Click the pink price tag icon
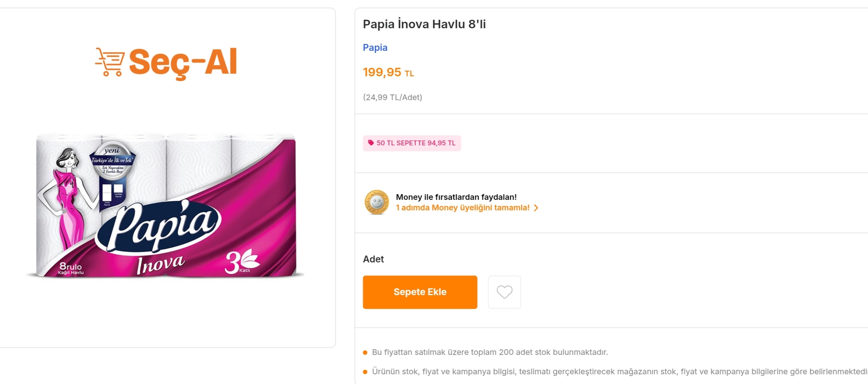Screen dimensions: 868x384 pos(371,143)
